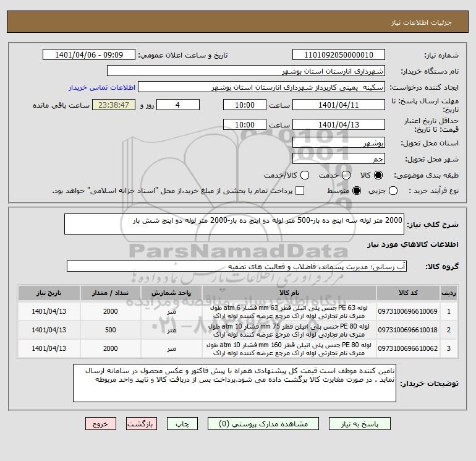Click the چاپ print button
The image size is (476, 461).
[182, 424]
